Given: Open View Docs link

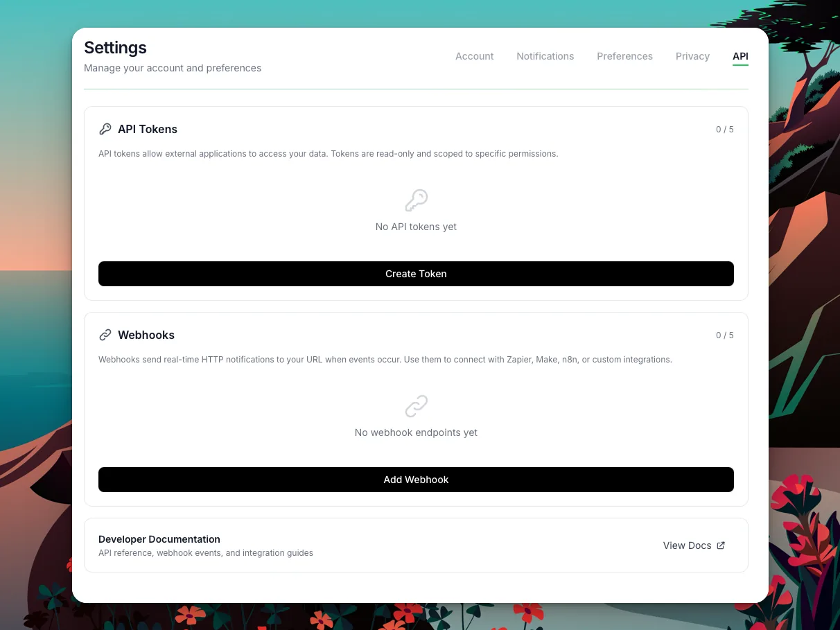Looking at the screenshot, I should click(x=687, y=545).
